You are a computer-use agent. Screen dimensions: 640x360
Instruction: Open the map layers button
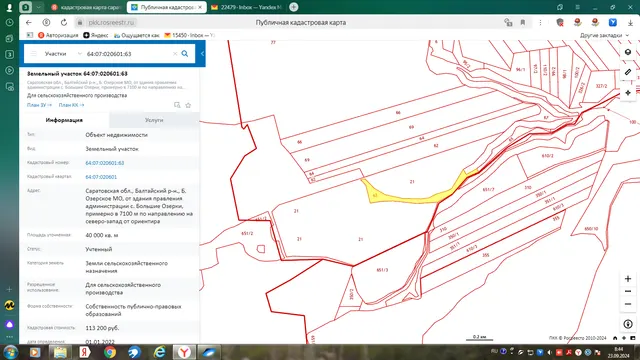coord(628,52)
